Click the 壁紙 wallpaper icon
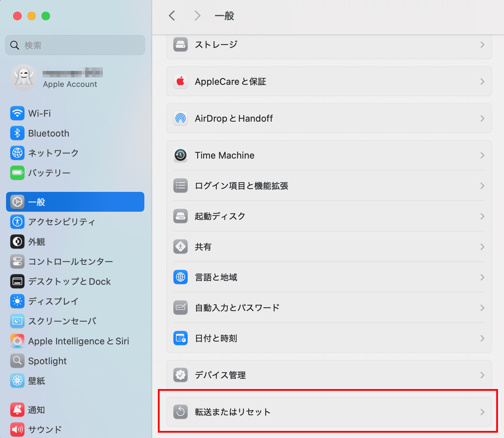This screenshot has width=504, height=438. (17, 381)
